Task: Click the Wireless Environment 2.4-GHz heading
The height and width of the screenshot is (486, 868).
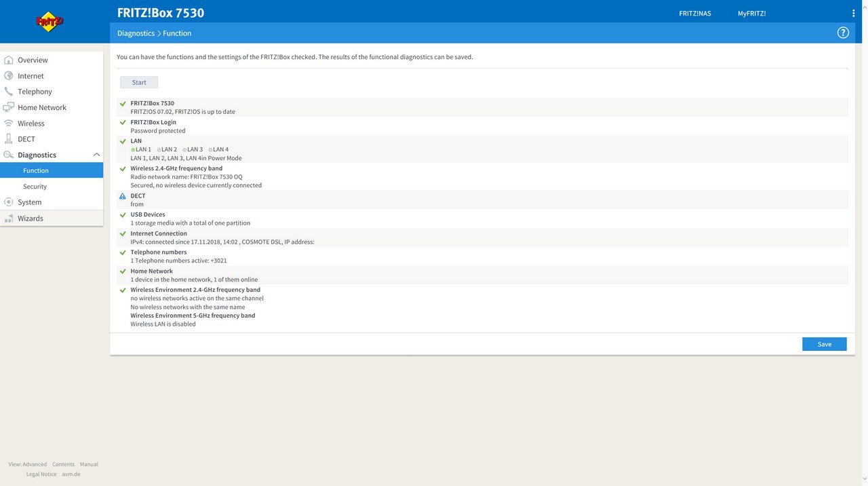Action: 195,290
